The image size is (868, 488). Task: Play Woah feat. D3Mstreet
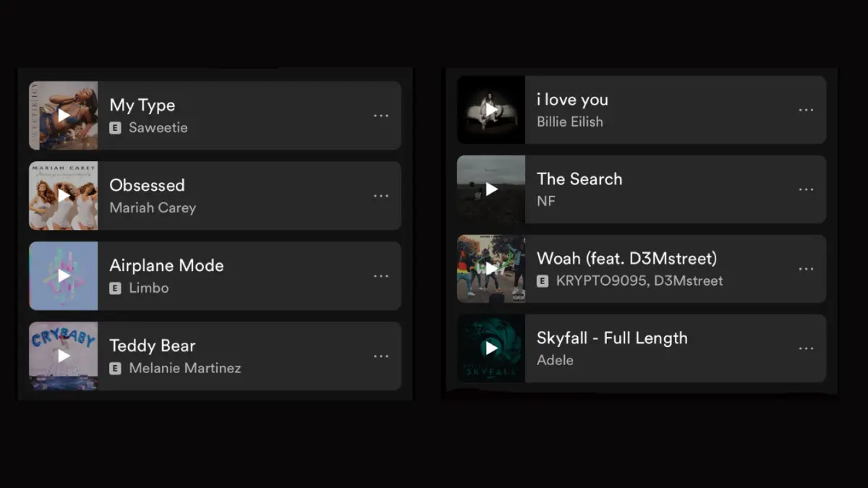[x=491, y=269]
